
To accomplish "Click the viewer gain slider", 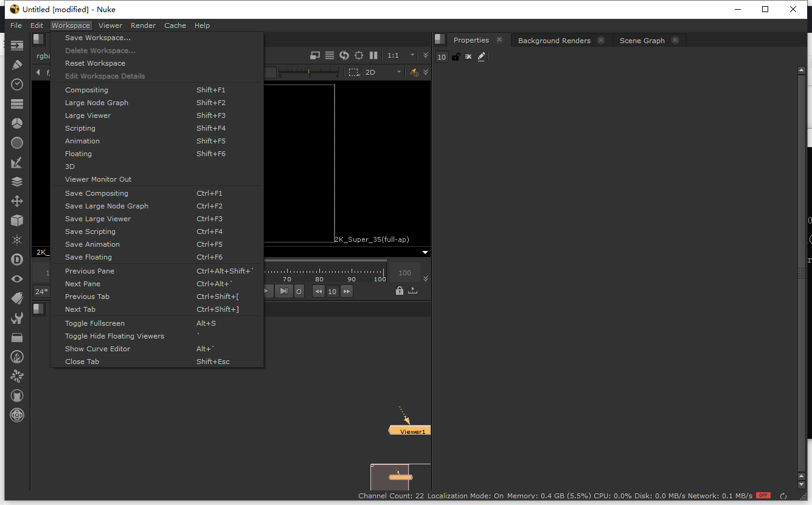I will (308, 72).
